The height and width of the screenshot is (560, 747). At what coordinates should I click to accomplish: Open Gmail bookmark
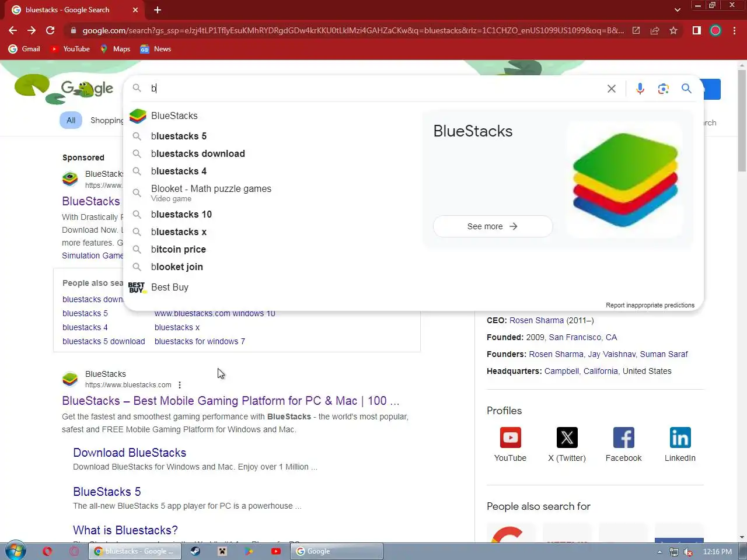click(25, 49)
